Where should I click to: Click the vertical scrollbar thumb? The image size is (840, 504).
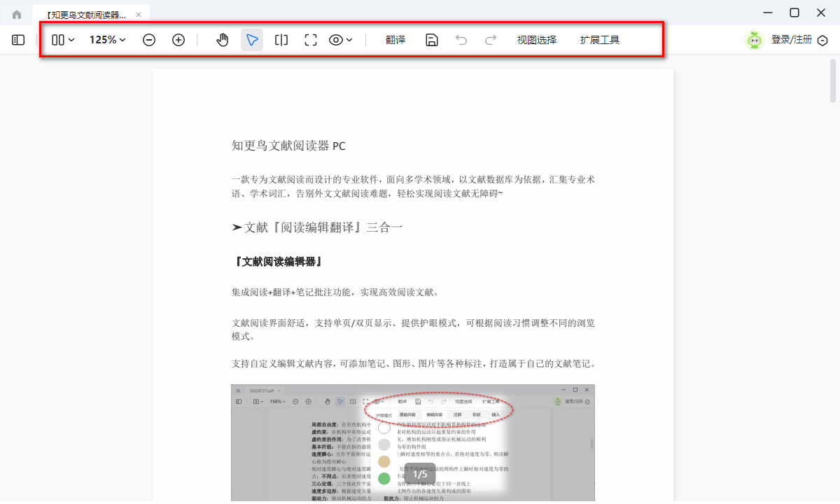click(x=833, y=81)
